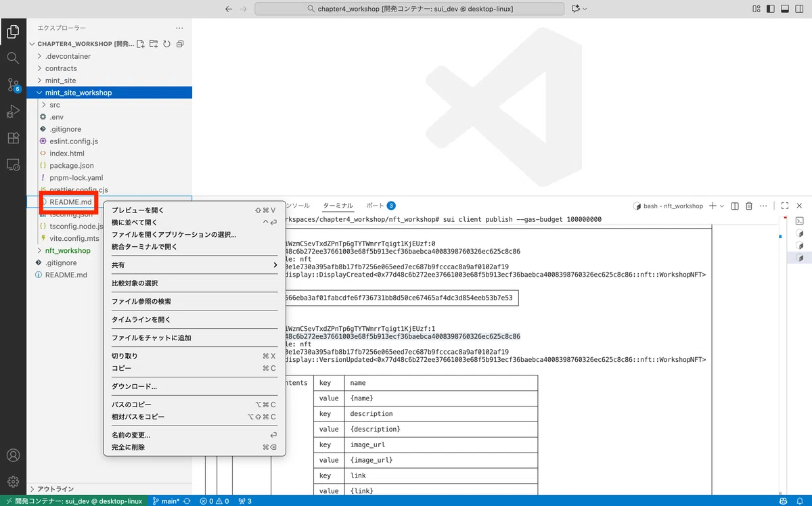Screen dimensions: 812x506
Task: Open the Run and Debug view
Action: [13, 111]
